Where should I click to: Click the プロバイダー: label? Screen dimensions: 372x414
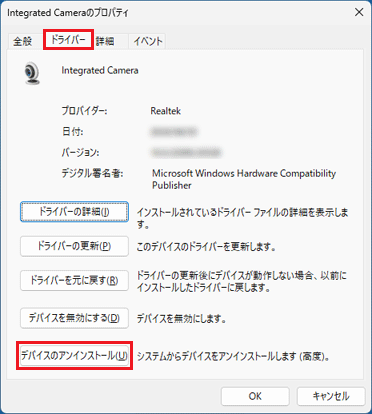point(84,111)
